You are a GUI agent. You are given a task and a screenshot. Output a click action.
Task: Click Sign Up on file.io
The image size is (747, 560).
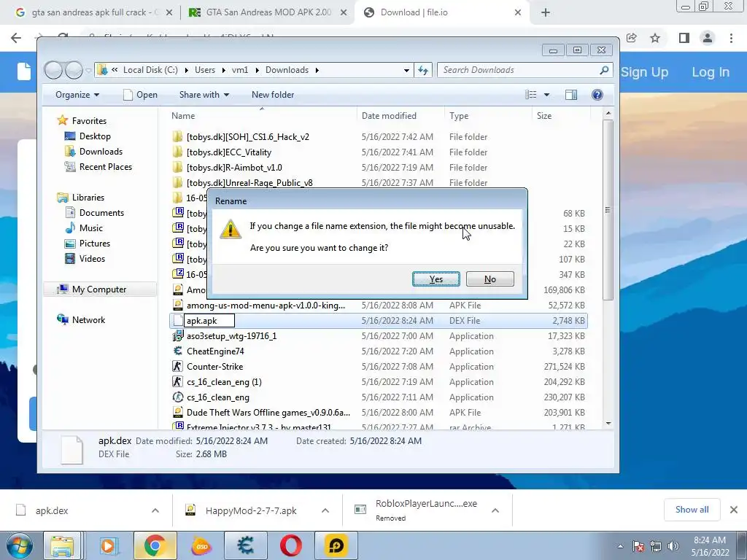click(x=645, y=72)
